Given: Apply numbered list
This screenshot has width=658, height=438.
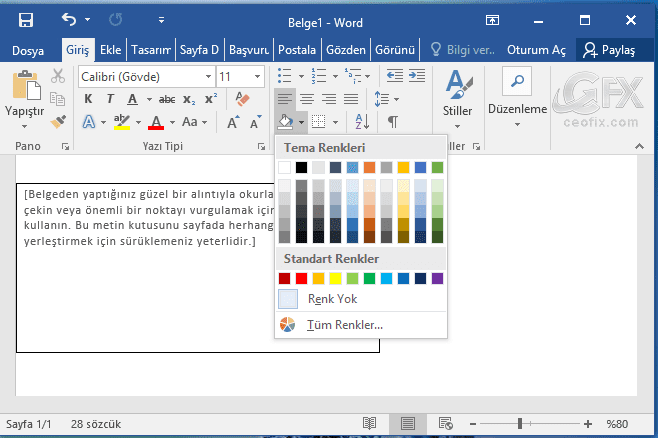Looking at the screenshot, I should click(x=319, y=76).
